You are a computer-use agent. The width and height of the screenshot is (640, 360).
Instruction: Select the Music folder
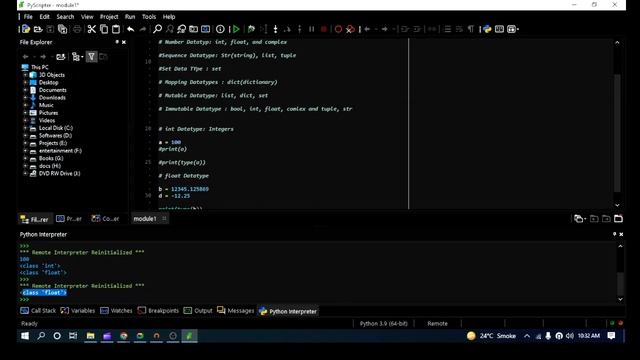click(46, 105)
